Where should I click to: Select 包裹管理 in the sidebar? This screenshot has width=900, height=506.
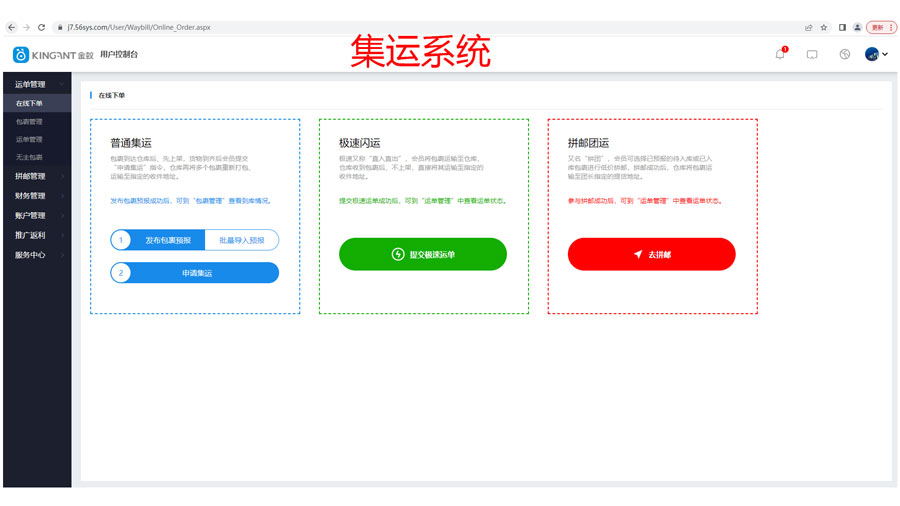[x=30, y=121]
